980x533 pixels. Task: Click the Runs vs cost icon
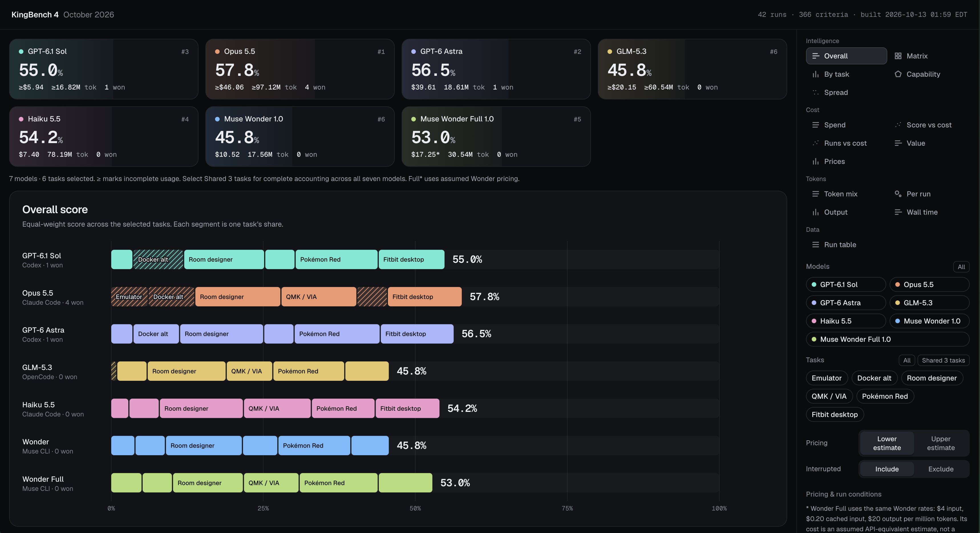(x=815, y=143)
